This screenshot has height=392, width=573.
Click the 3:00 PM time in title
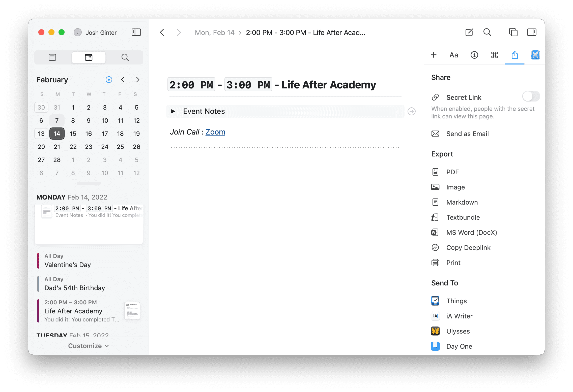[x=248, y=84]
